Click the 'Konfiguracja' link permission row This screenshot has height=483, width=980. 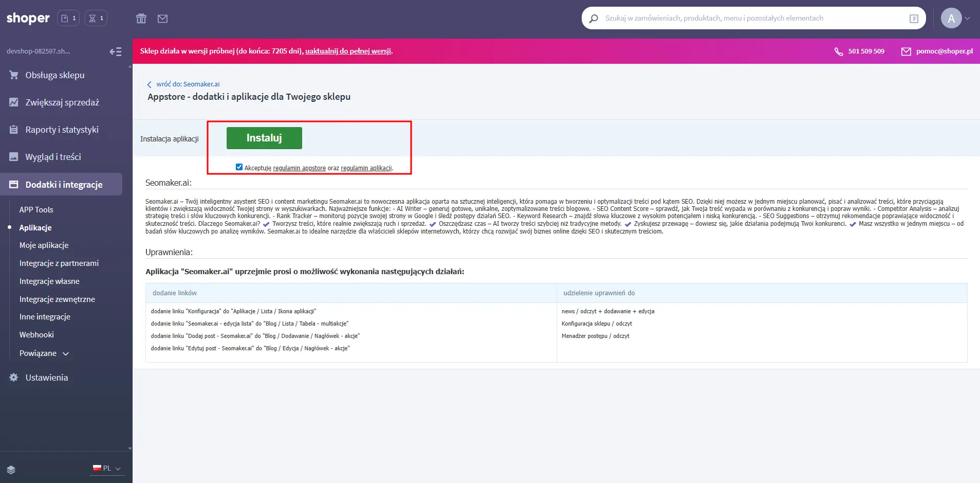pos(234,311)
